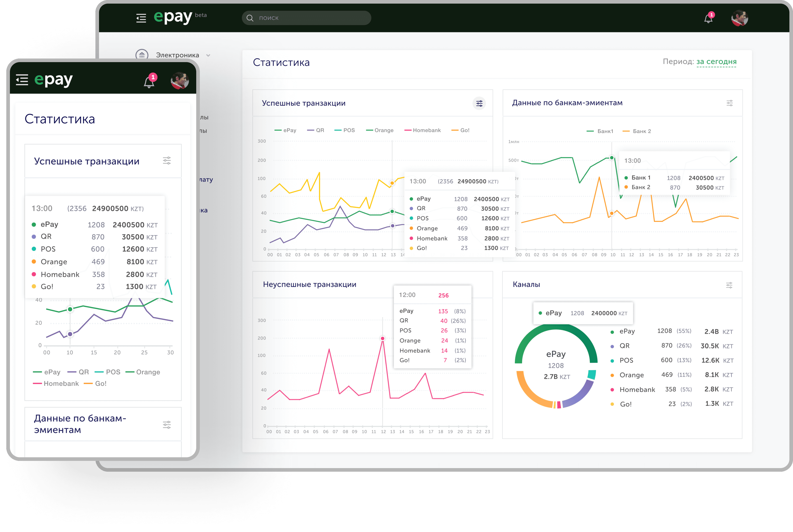Toggle Orange series in desktop chart legend
This screenshot has width=793, height=532.
(x=380, y=130)
